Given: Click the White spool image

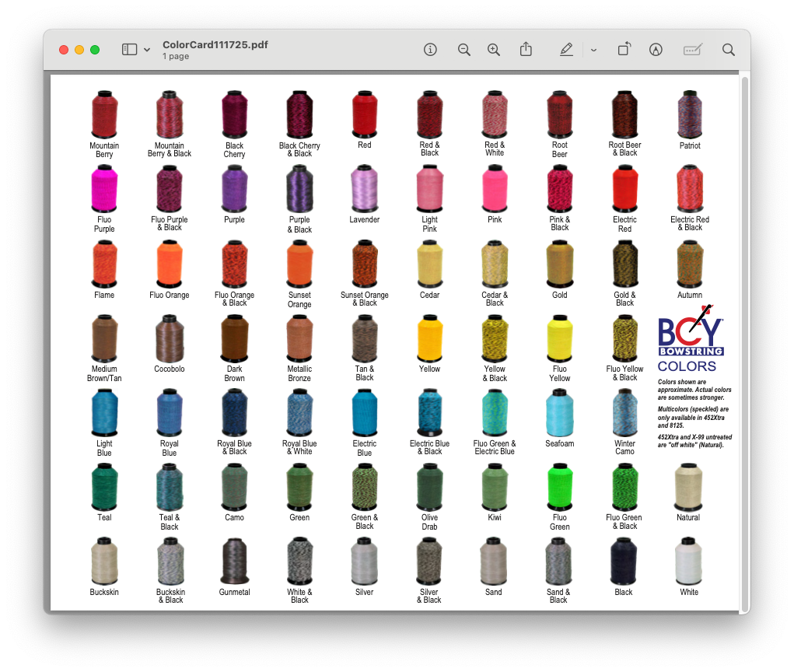Looking at the screenshot, I should point(689,561).
